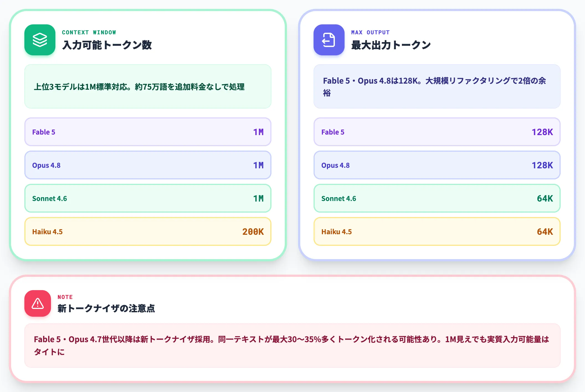Select Fable 5 row in context window card

pos(148,132)
